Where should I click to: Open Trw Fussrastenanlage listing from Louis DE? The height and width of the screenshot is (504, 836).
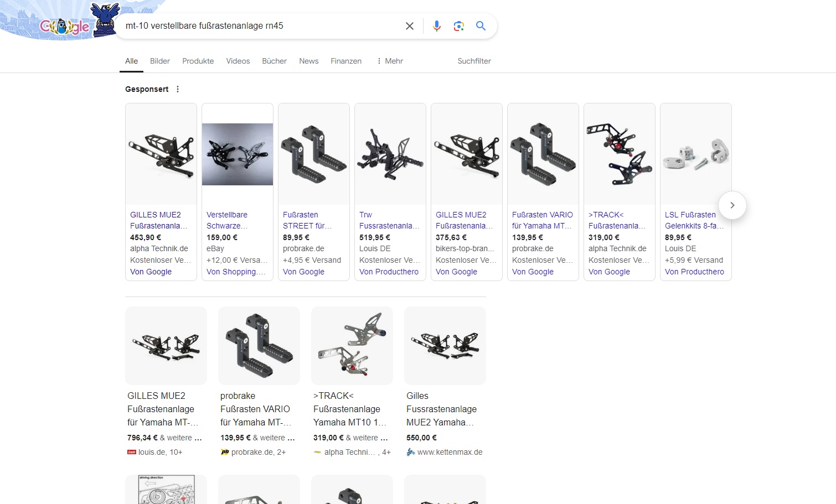point(389,220)
